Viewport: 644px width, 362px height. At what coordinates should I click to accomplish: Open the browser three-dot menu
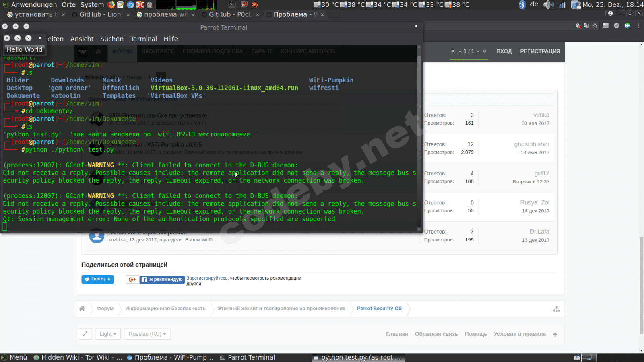tap(638, 26)
